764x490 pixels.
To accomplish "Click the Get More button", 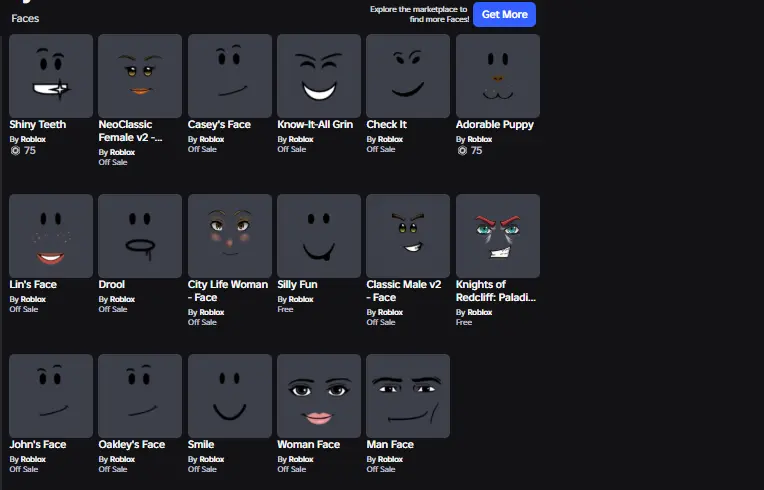I will (x=504, y=14).
